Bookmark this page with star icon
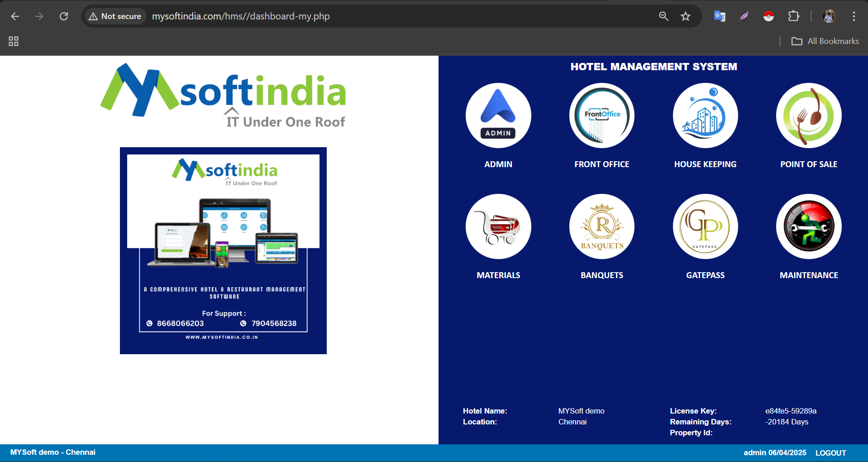The width and height of the screenshot is (868, 462). pos(686,16)
